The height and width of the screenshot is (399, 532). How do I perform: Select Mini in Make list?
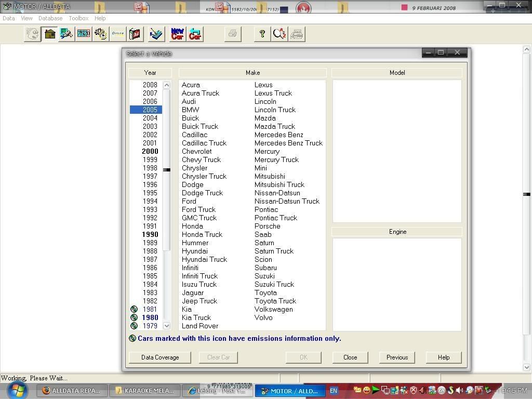coord(261,168)
